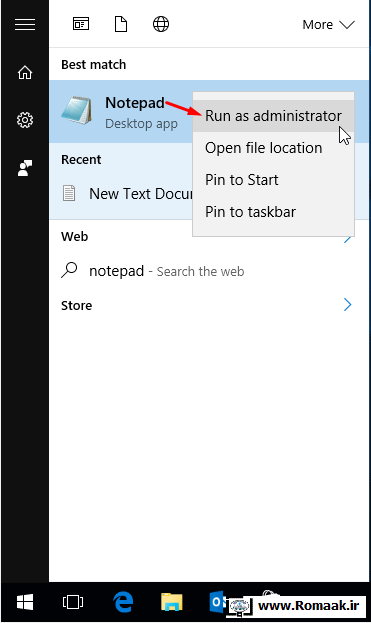Open the Windows Start button

tap(25, 602)
